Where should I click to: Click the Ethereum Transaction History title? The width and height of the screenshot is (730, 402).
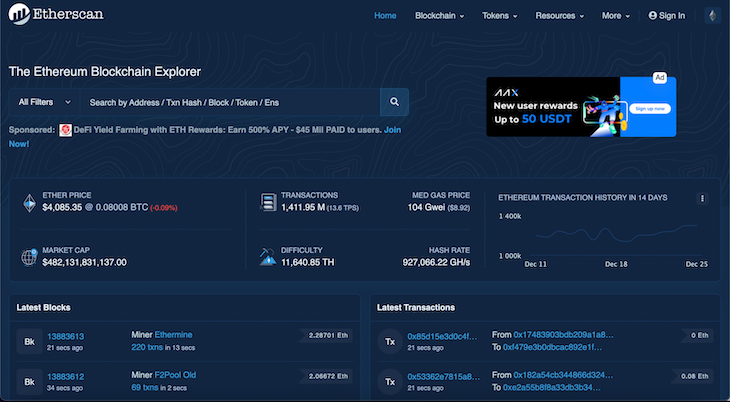pos(582,198)
